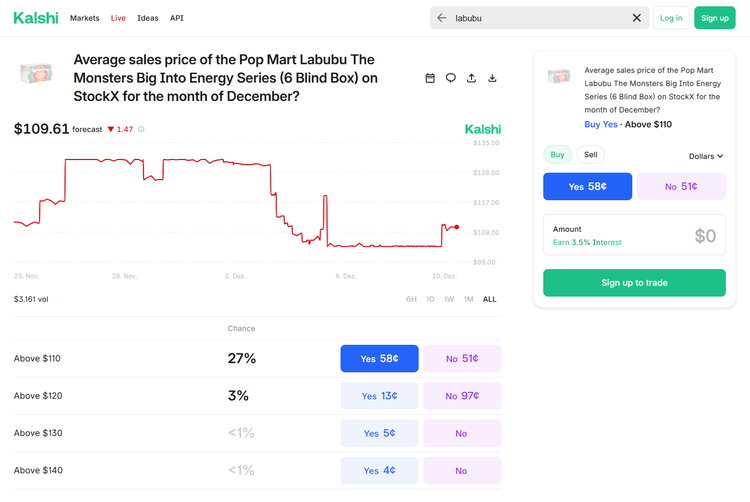
Task: Click the Log in button
Action: [671, 18]
